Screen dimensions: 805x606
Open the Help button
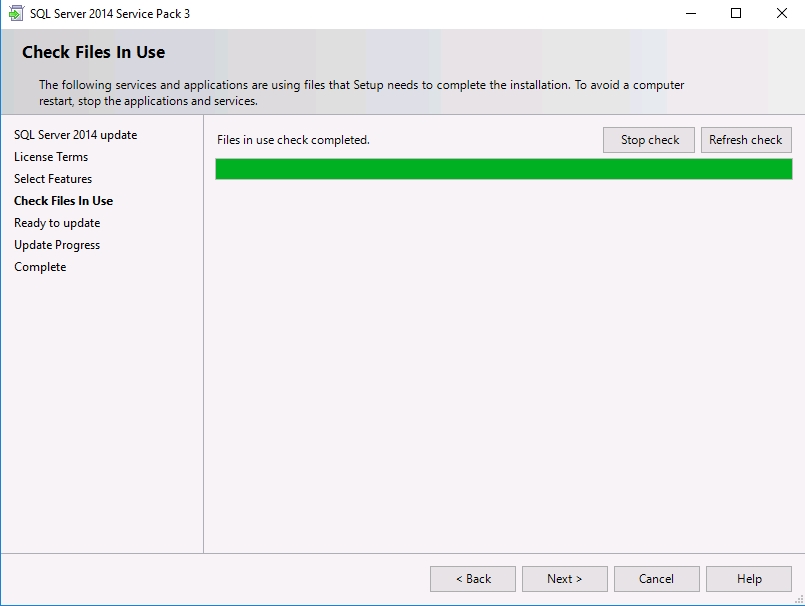749,579
